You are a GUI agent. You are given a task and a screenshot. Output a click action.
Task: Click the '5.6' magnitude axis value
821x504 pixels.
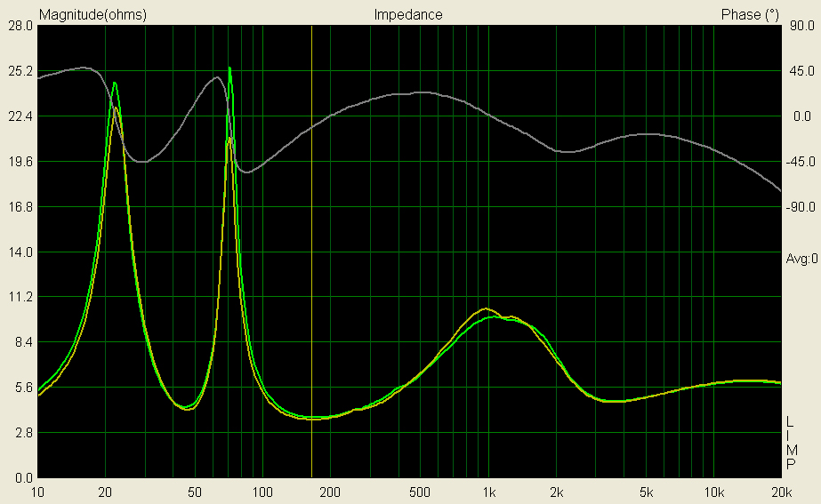(23, 388)
